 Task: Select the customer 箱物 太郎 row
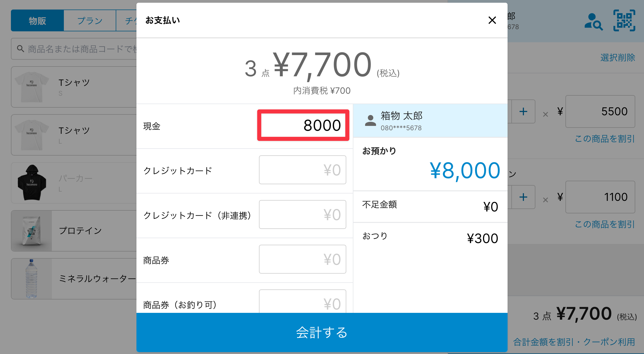click(430, 121)
